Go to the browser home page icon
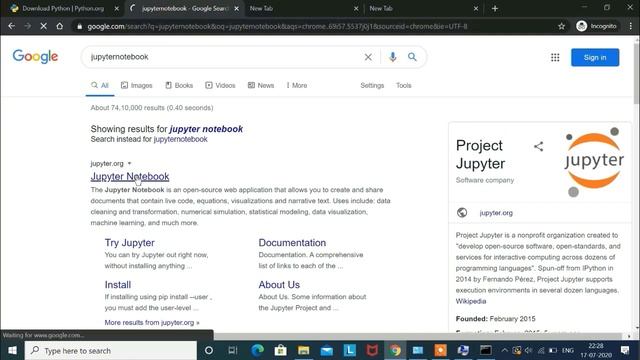The height and width of the screenshot is (360, 640). pyautogui.click(x=60, y=26)
